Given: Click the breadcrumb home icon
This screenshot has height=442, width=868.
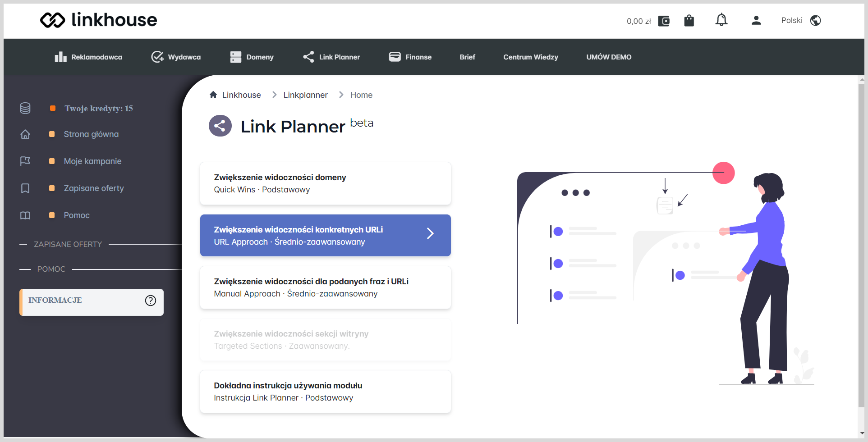Looking at the screenshot, I should click(x=213, y=95).
